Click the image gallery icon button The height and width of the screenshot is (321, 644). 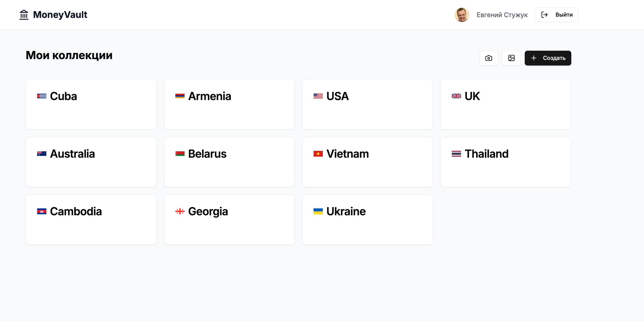(x=511, y=58)
